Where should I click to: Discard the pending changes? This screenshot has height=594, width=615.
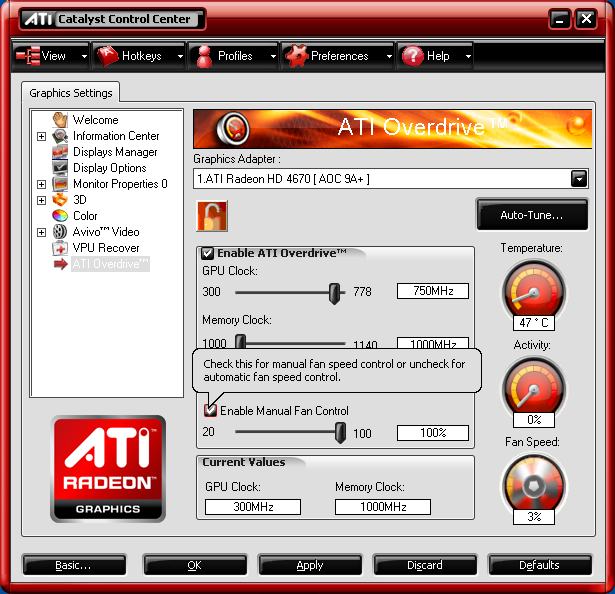pyautogui.click(x=425, y=565)
